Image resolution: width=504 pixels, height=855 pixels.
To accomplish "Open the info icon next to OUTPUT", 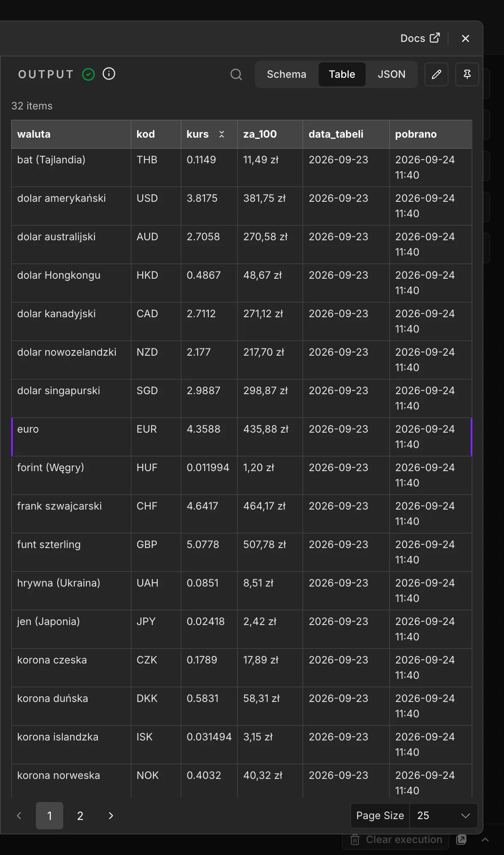I will (109, 74).
